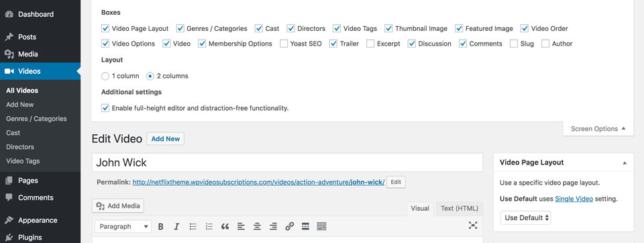Open Genres / Categories submenu
Screen dimensions: 644x243
click(36, 118)
